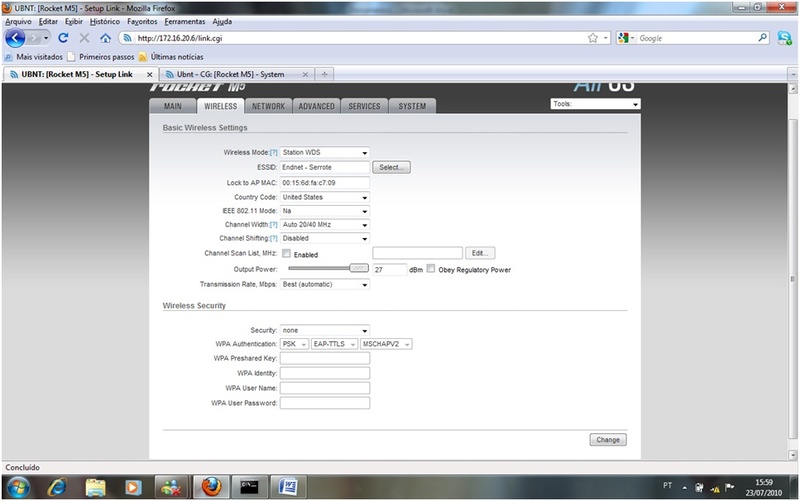Enable the Channel Scan List checkbox
The width and height of the screenshot is (800, 501).
click(286, 254)
